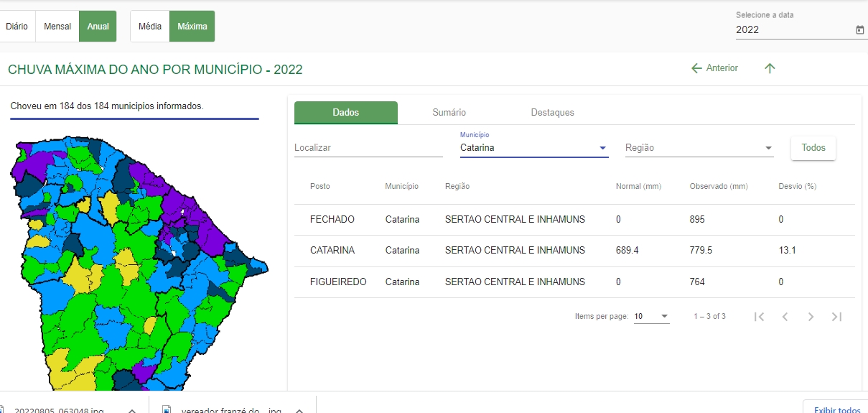868x413 pixels.
Task: Open the Sumário tab
Action: tap(449, 113)
